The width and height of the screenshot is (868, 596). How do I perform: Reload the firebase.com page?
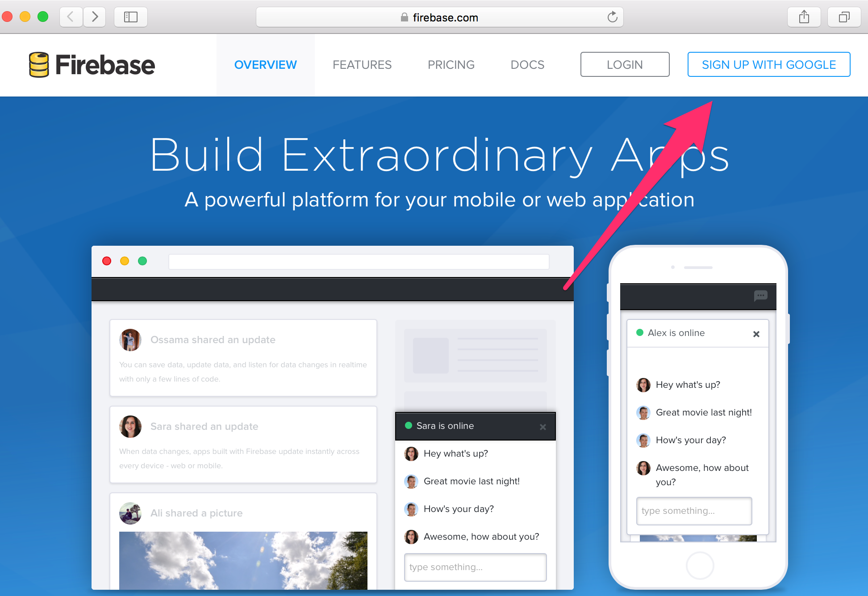(x=612, y=17)
